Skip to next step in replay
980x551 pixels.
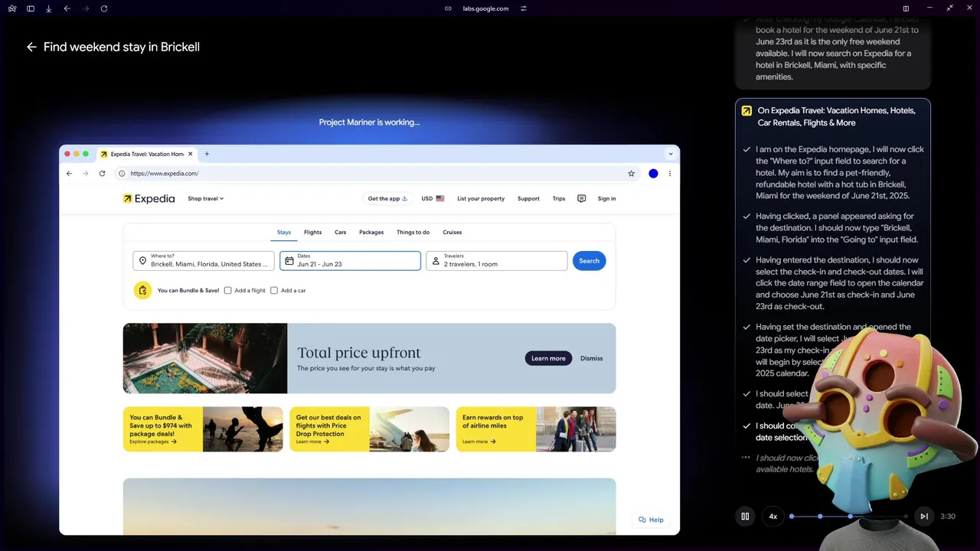(x=924, y=517)
